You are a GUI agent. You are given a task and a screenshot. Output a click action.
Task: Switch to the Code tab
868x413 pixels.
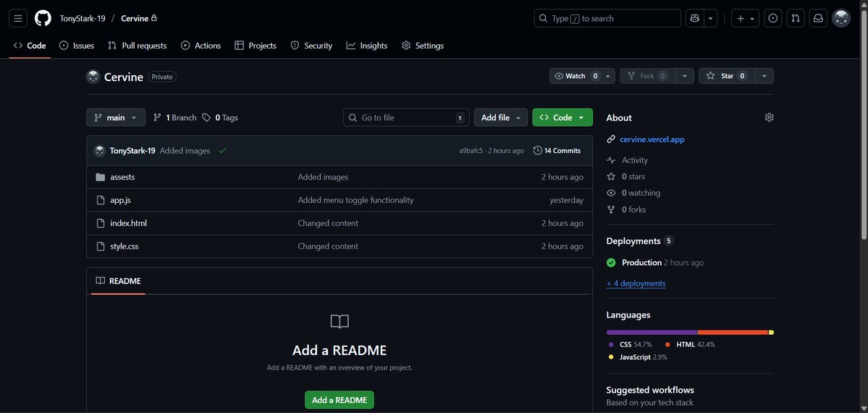(x=30, y=46)
